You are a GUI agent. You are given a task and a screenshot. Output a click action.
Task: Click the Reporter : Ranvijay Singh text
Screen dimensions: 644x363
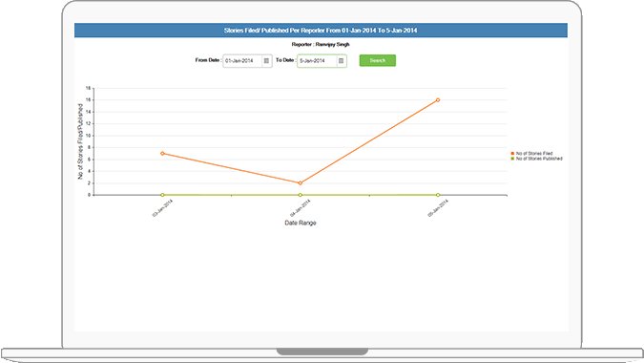pyautogui.click(x=321, y=44)
